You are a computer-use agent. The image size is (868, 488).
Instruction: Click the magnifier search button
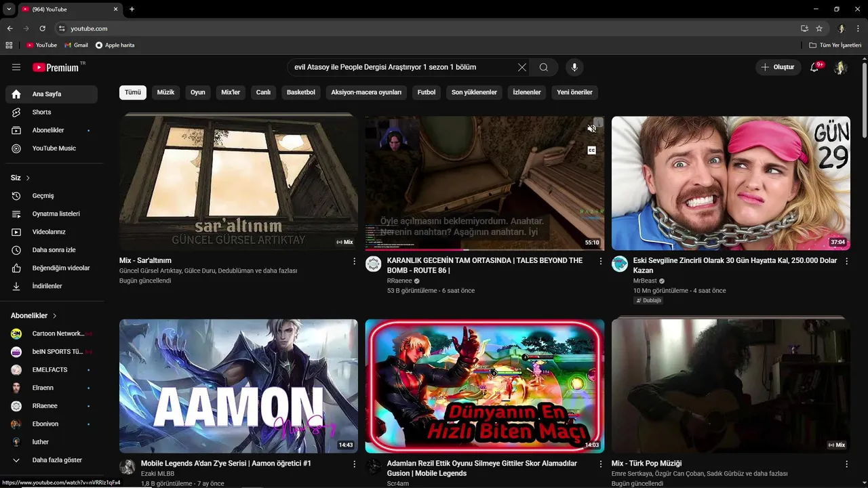click(x=543, y=67)
